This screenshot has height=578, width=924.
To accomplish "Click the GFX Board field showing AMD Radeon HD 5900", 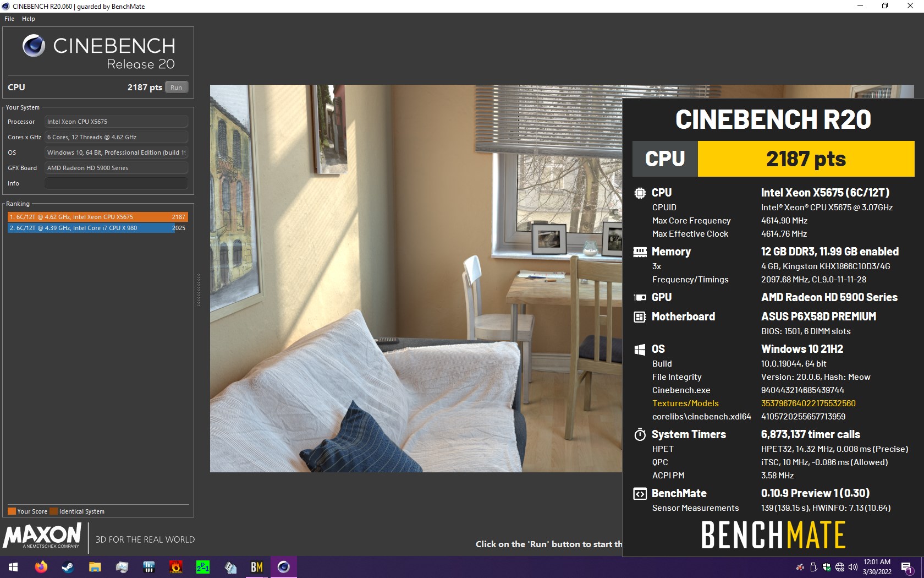I will click(116, 168).
